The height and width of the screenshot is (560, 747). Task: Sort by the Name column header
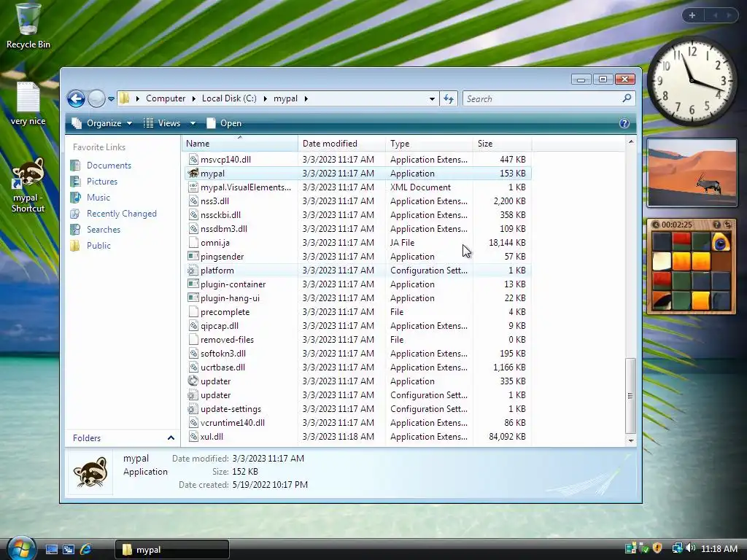tap(239, 144)
